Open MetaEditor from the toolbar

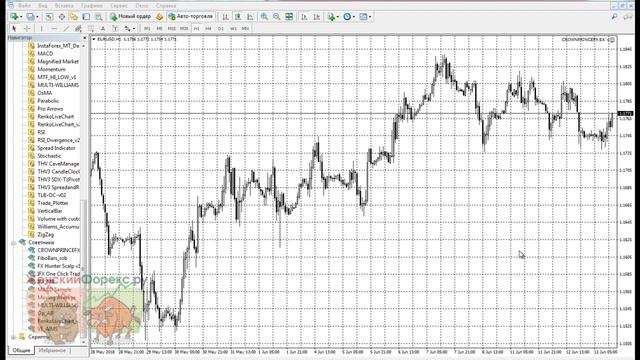pyautogui.click(x=159, y=17)
